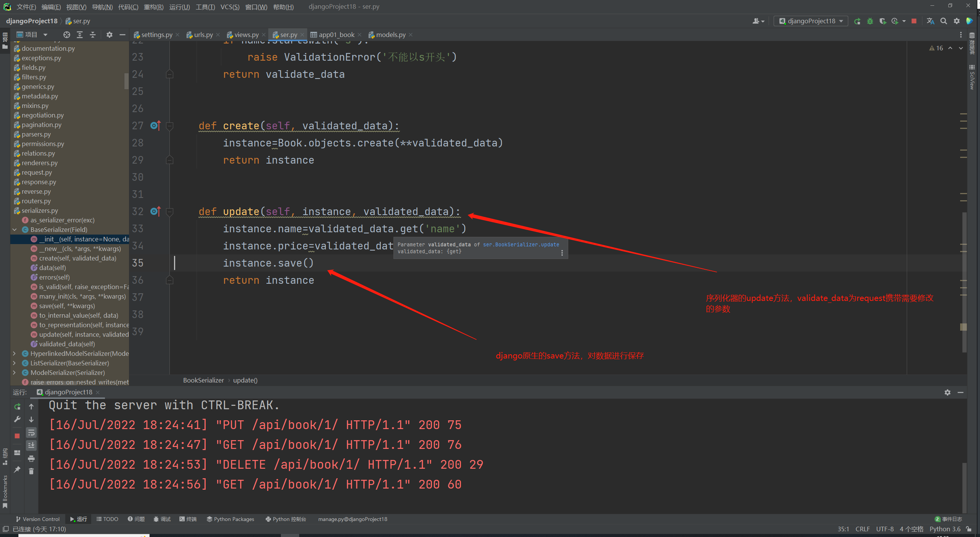The image size is (980, 537).
Task: Click BookSerializer in the breadcrumb bar
Action: click(x=203, y=380)
